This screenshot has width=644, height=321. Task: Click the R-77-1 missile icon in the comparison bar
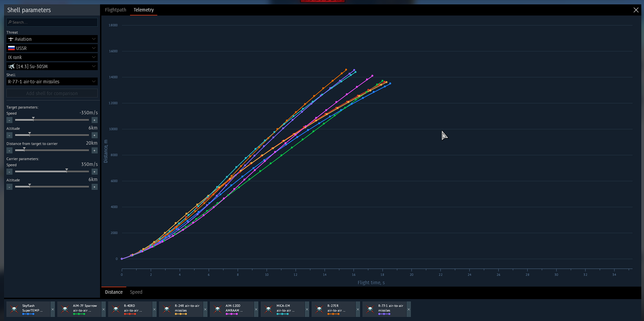370,309
